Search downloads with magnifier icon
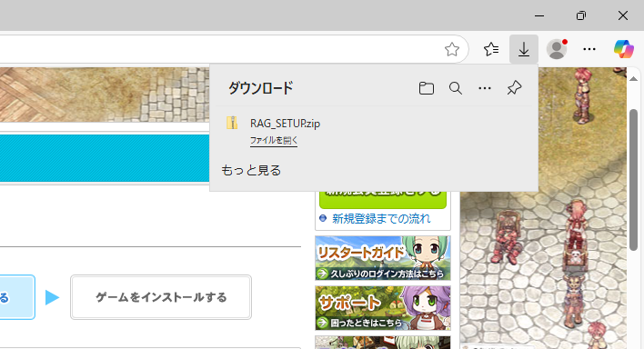The height and width of the screenshot is (349, 644). [x=456, y=88]
